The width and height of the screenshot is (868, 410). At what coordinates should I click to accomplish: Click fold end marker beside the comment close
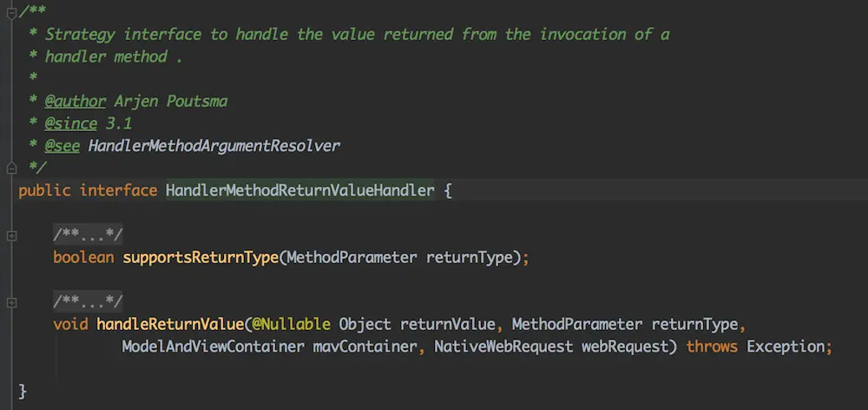point(11,167)
